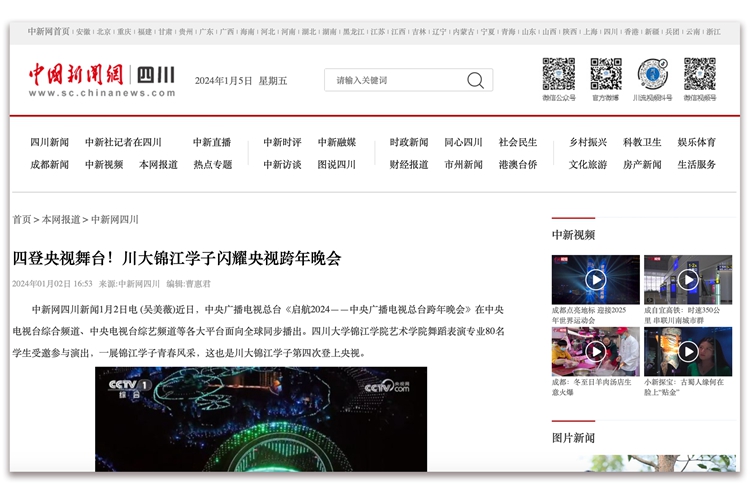The width and height of the screenshot is (750, 500).
Task: Go to 中新时评
Action: click(x=282, y=142)
